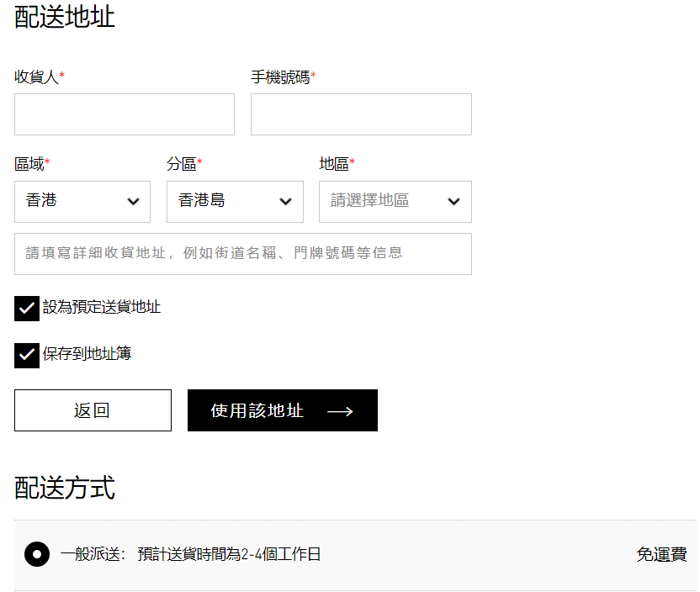Toggle the 保存到地址簿 checkbox
The height and width of the screenshot is (592, 700).
point(27,355)
